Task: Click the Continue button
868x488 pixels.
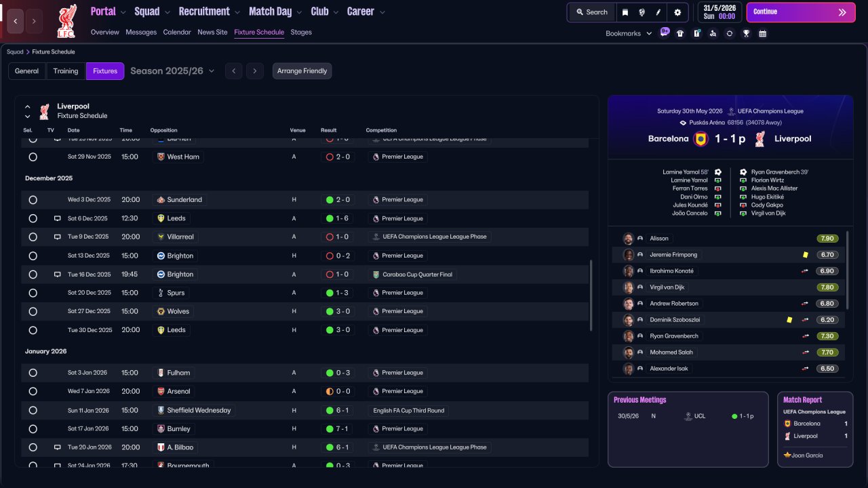Action: point(801,12)
